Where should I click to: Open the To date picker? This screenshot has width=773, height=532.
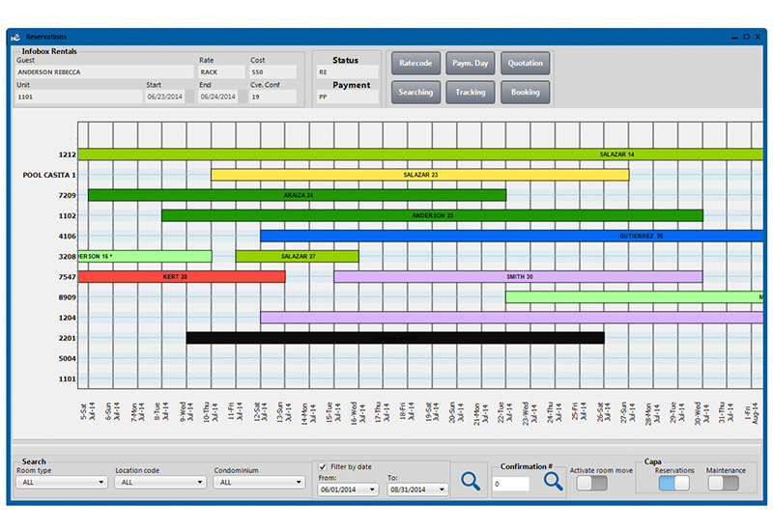point(417,490)
